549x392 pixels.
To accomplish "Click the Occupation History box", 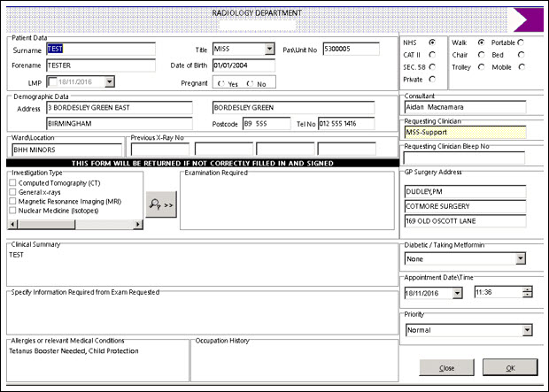I will click(295, 362).
